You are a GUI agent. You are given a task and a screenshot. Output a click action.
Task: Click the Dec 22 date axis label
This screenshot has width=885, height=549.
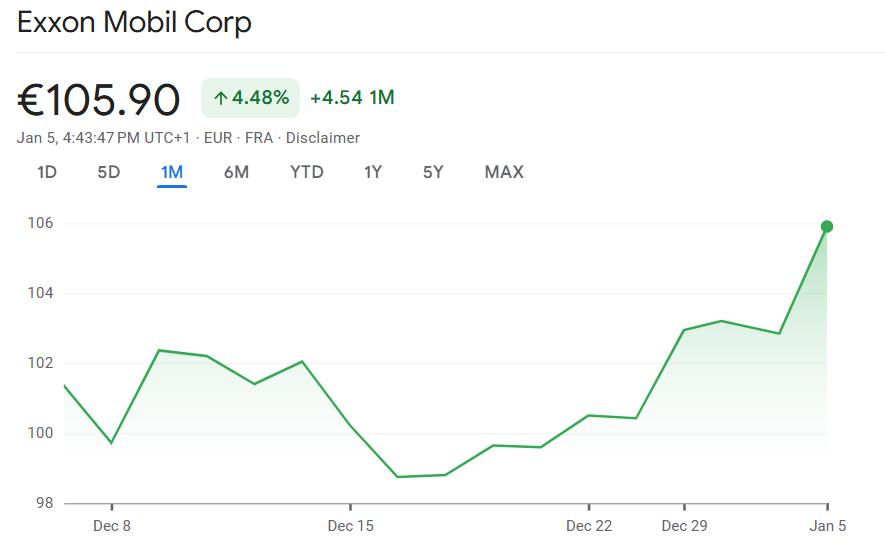tap(589, 526)
